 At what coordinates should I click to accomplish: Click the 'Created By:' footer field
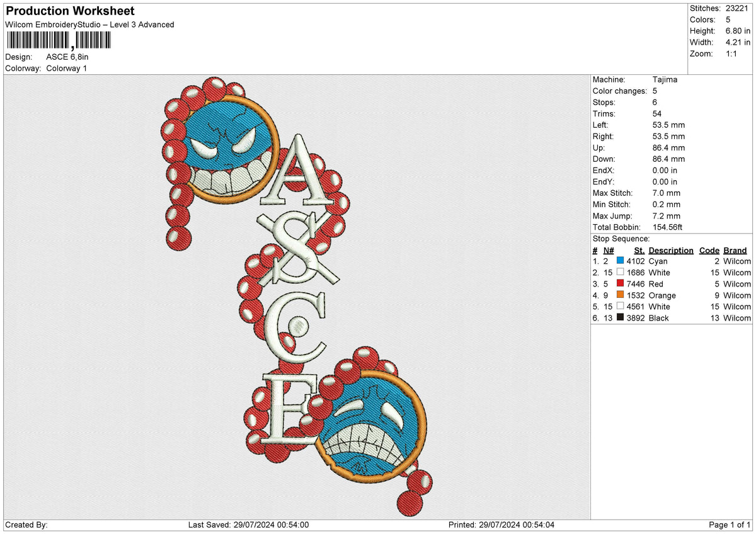(x=26, y=525)
